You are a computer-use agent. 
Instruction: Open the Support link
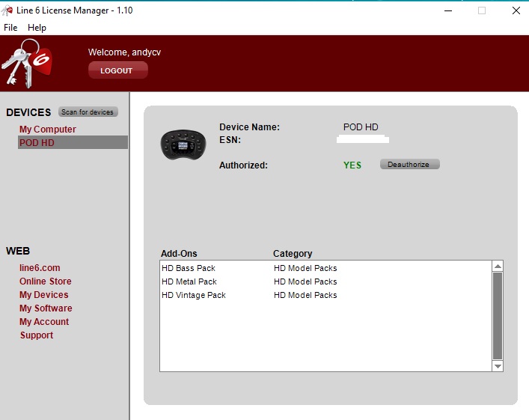tap(37, 335)
